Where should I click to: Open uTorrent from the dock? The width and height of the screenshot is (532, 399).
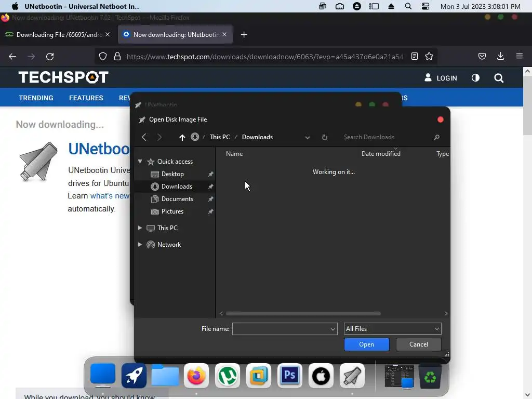tap(228, 376)
